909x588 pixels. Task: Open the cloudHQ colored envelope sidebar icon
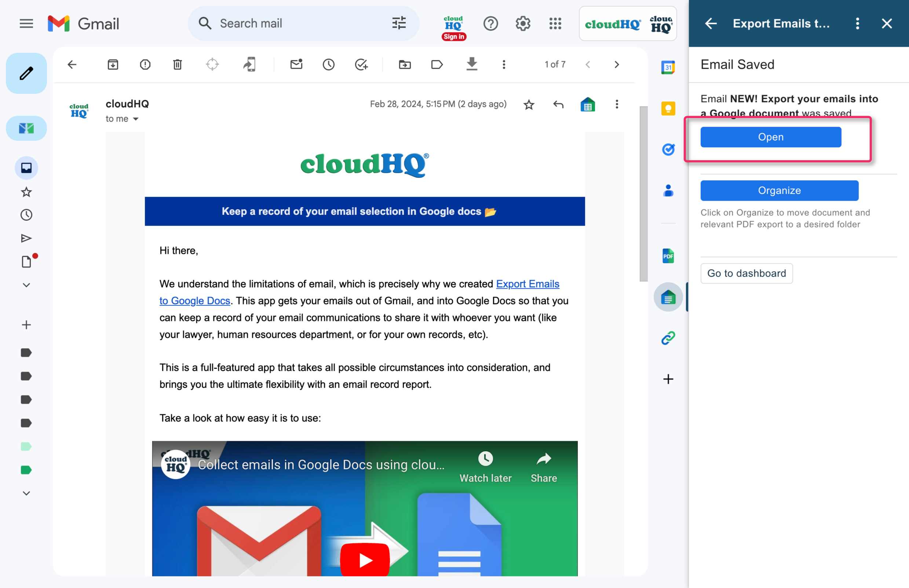click(26, 128)
